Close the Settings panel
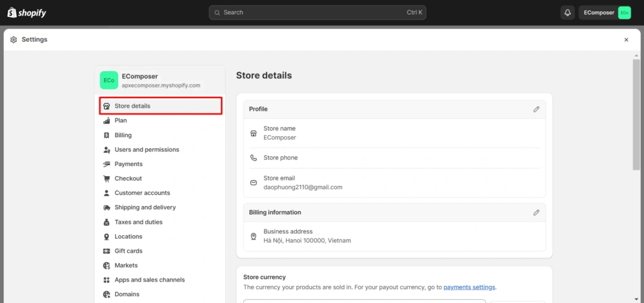The height and width of the screenshot is (303, 644). pos(626,40)
